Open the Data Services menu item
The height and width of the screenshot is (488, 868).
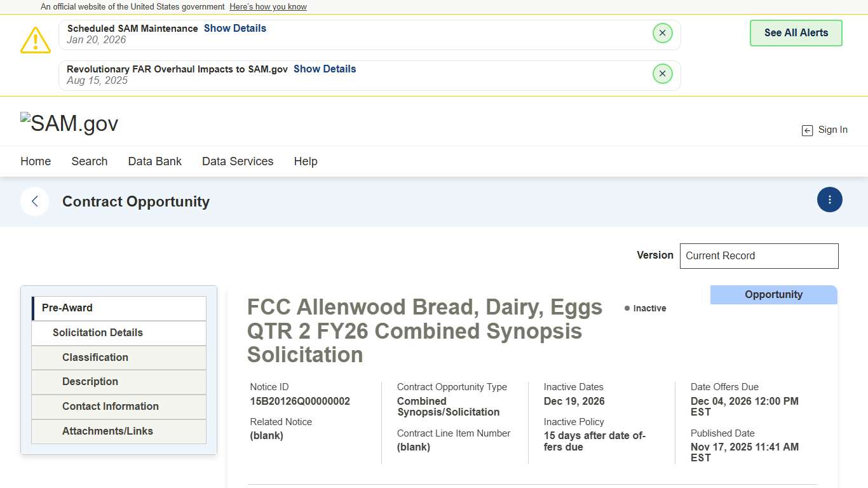coord(237,161)
